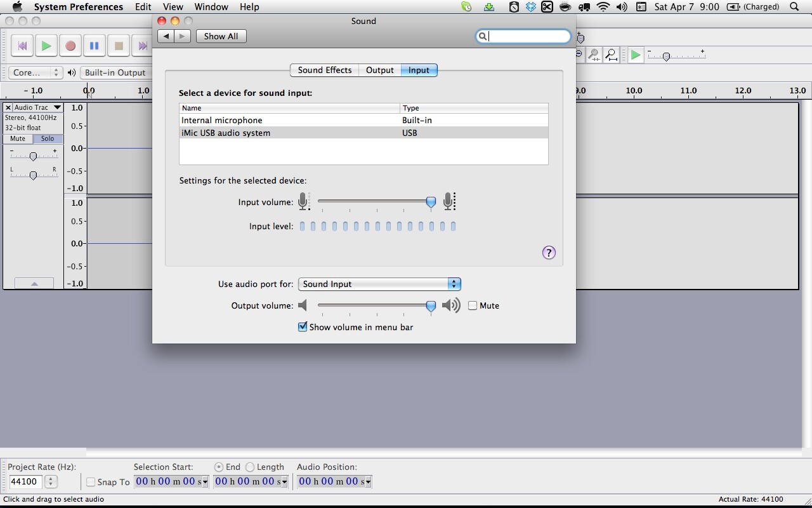The width and height of the screenshot is (812, 508).
Task: Click the Play-at-Speed green arrow
Action: pyautogui.click(x=635, y=55)
